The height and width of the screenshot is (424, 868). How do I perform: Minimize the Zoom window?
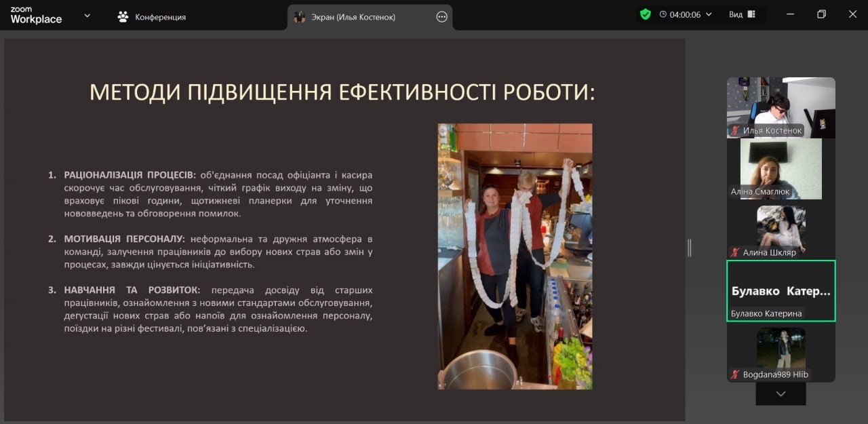pyautogui.click(x=790, y=14)
